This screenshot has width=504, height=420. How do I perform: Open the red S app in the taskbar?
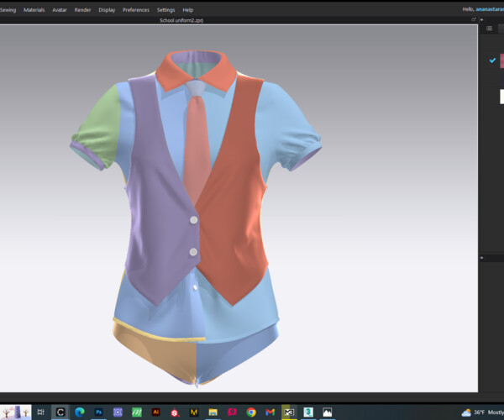pos(175,412)
